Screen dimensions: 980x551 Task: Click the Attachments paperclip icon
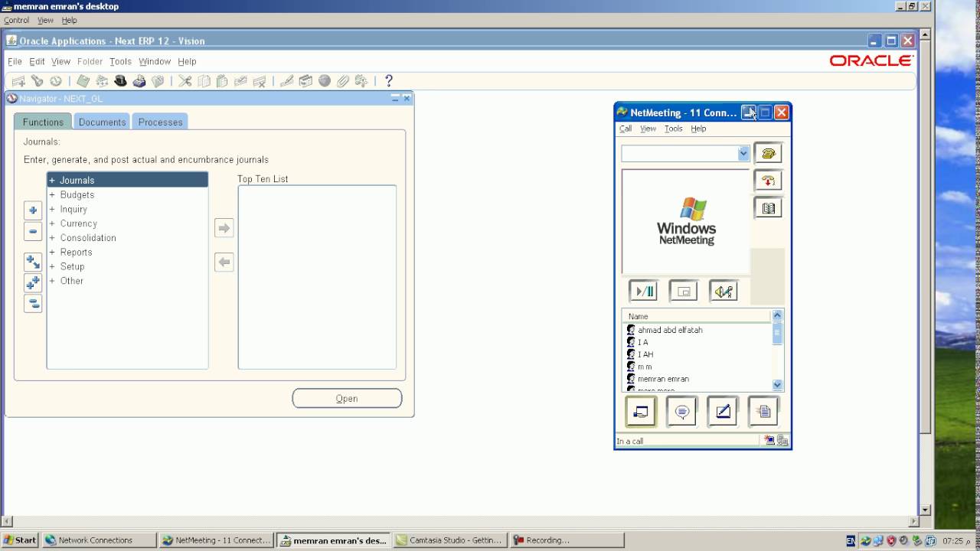coord(342,80)
